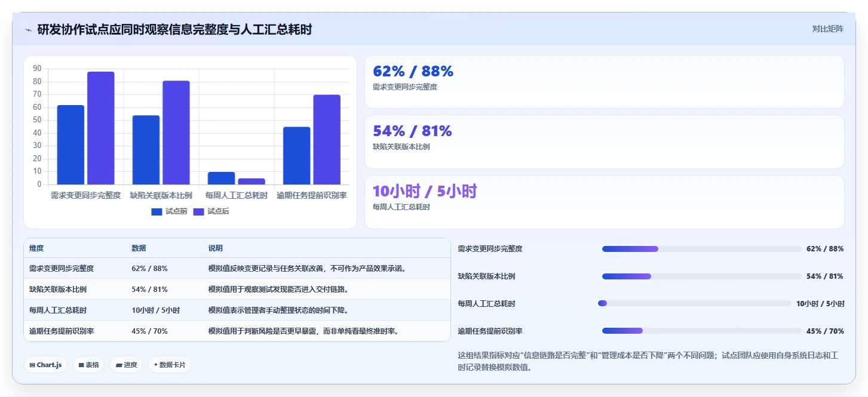Screen dimensions: 868x397
Task: Click the 每周人工汇总耗时 chart axis label
Action: coord(237,195)
